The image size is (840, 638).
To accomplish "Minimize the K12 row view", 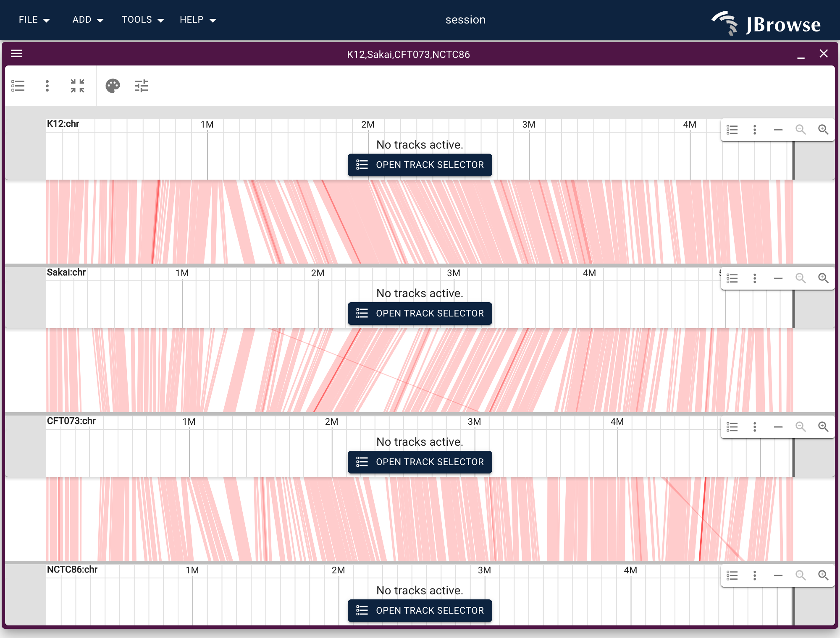I will tap(778, 130).
